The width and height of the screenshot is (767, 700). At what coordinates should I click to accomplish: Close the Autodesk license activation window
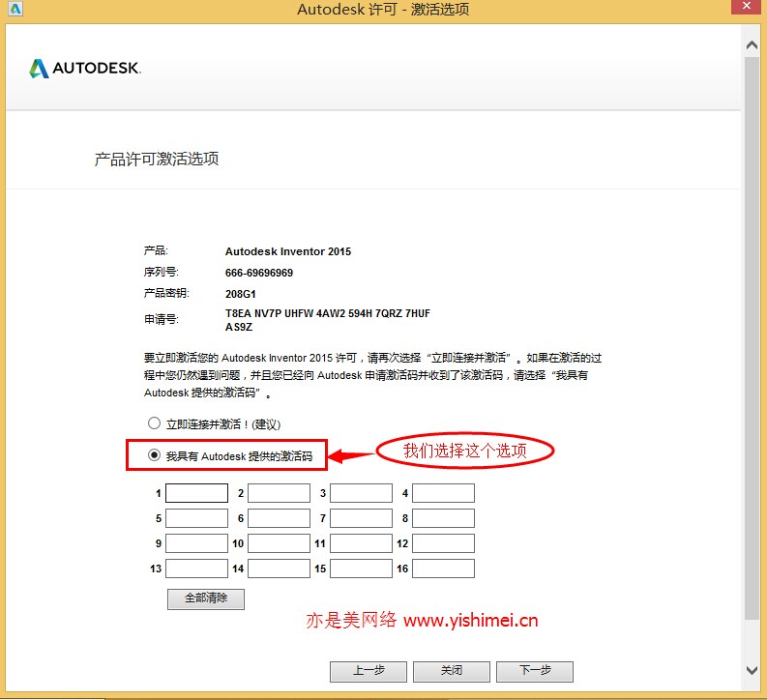click(747, 7)
